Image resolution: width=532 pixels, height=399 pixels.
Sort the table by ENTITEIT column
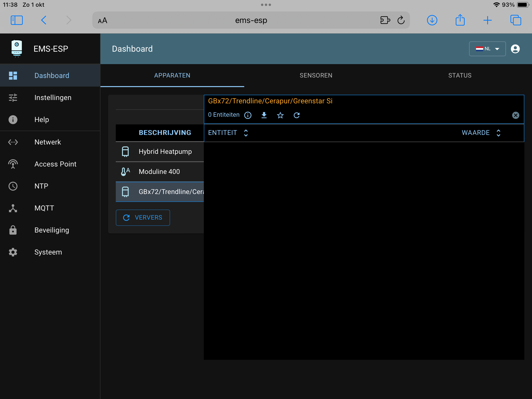tap(246, 133)
